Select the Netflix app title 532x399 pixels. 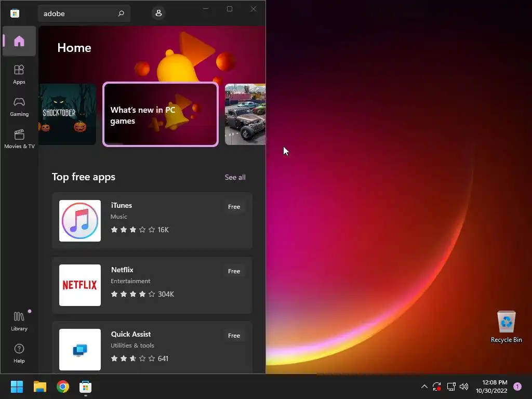pyautogui.click(x=122, y=270)
